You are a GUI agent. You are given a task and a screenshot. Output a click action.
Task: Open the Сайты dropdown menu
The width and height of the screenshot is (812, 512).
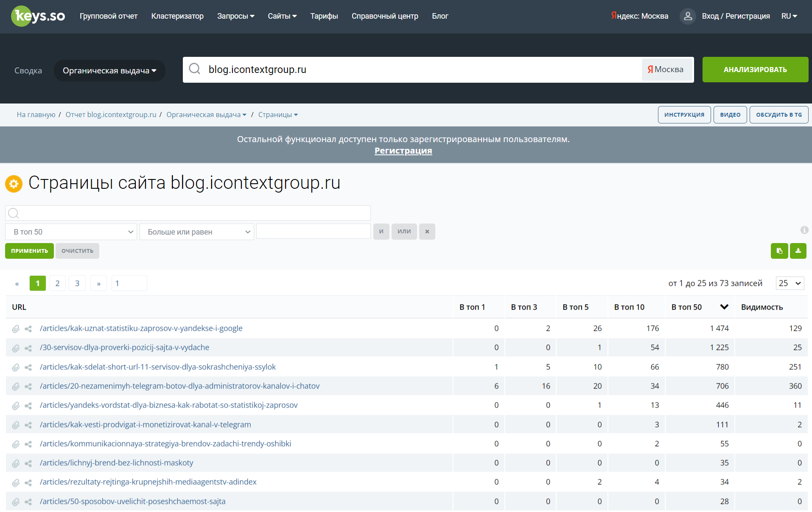282,16
